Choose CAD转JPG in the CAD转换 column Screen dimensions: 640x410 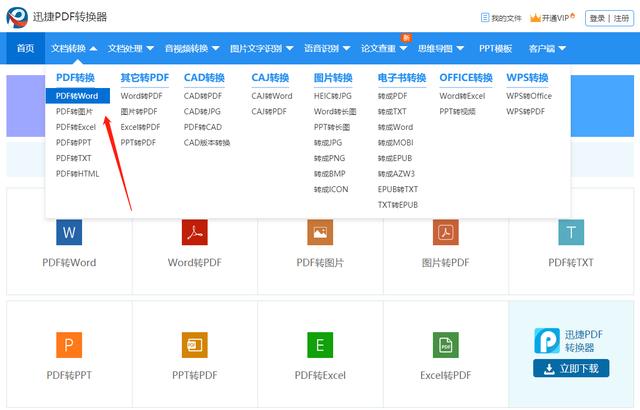pos(202,111)
